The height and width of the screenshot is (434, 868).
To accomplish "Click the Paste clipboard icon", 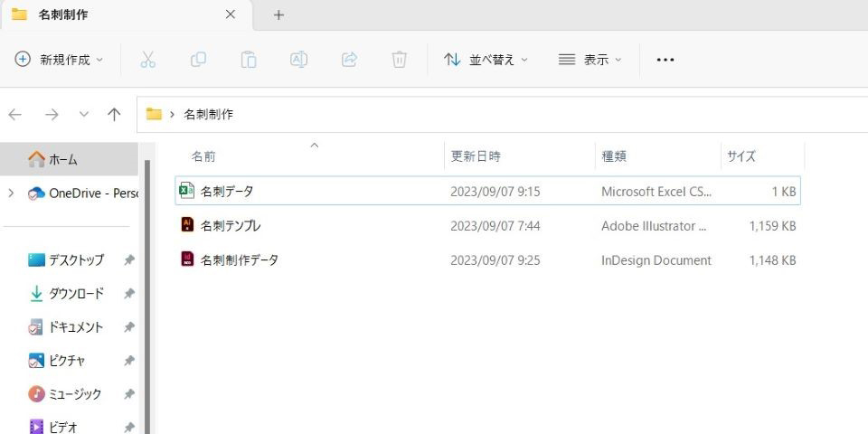I will pyautogui.click(x=248, y=60).
